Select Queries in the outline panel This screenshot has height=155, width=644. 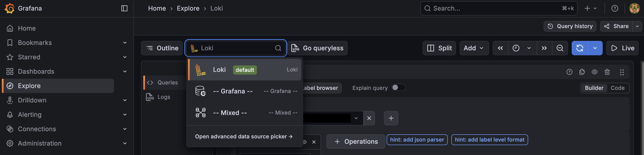165,82
